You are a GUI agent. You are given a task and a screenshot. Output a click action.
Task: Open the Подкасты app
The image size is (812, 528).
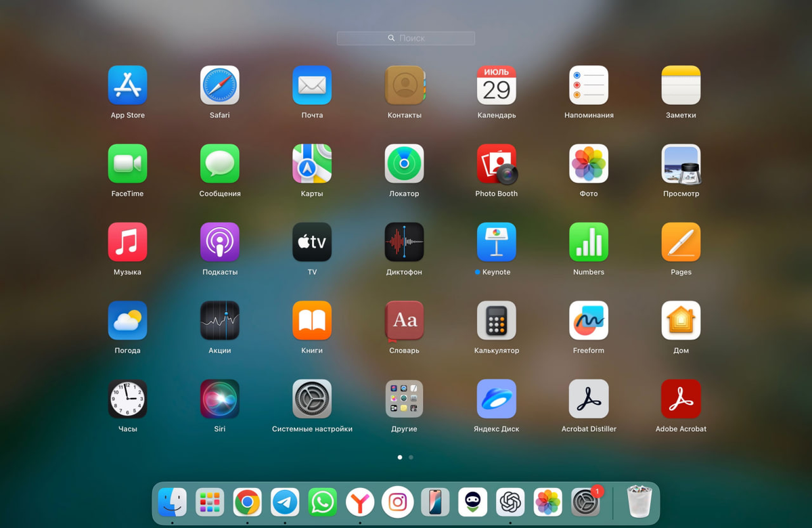[x=220, y=242]
